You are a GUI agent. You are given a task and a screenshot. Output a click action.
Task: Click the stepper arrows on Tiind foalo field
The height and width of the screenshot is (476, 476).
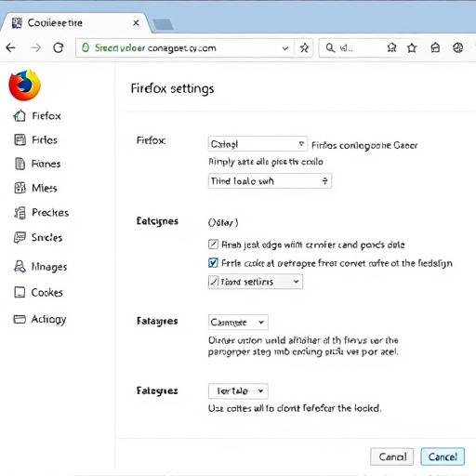[324, 181]
